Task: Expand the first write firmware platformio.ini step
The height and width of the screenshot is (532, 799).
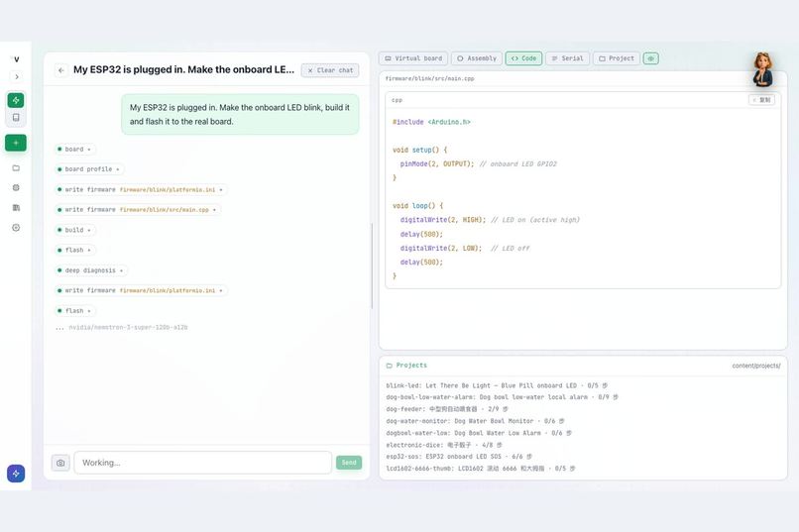Action: coord(141,189)
